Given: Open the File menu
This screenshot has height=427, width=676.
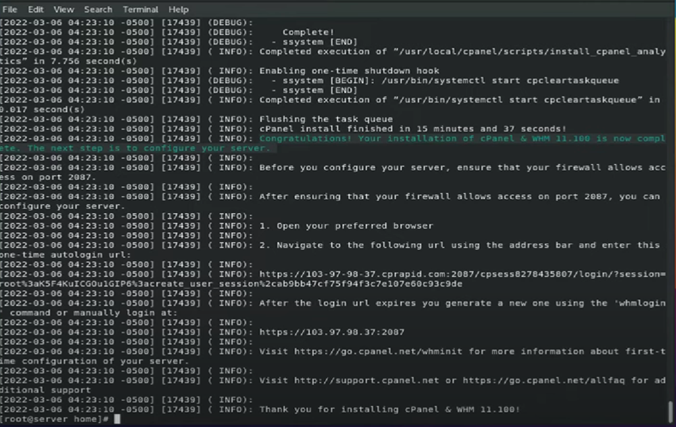Looking at the screenshot, I should point(10,9).
